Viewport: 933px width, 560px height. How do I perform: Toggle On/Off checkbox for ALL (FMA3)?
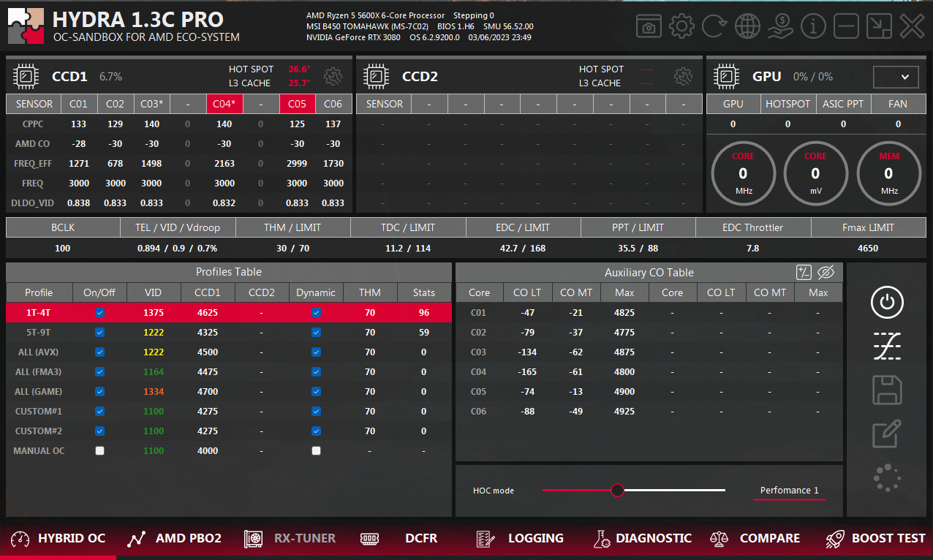pyautogui.click(x=100, y=372)
